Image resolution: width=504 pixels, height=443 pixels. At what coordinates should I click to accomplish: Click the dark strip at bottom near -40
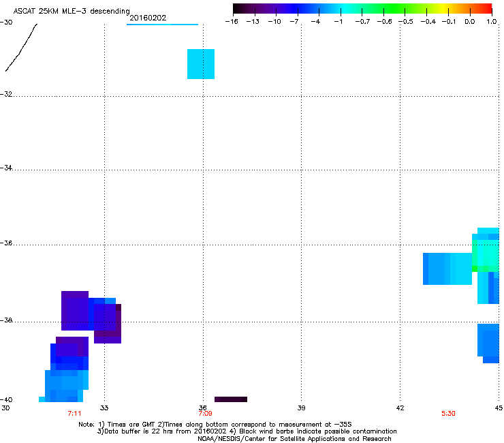[231, 399]
